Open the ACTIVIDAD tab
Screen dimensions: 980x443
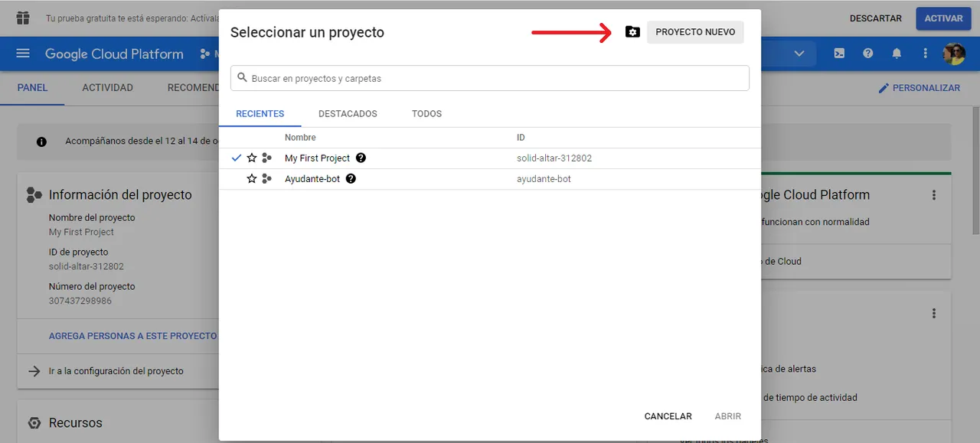click(107, 88)
